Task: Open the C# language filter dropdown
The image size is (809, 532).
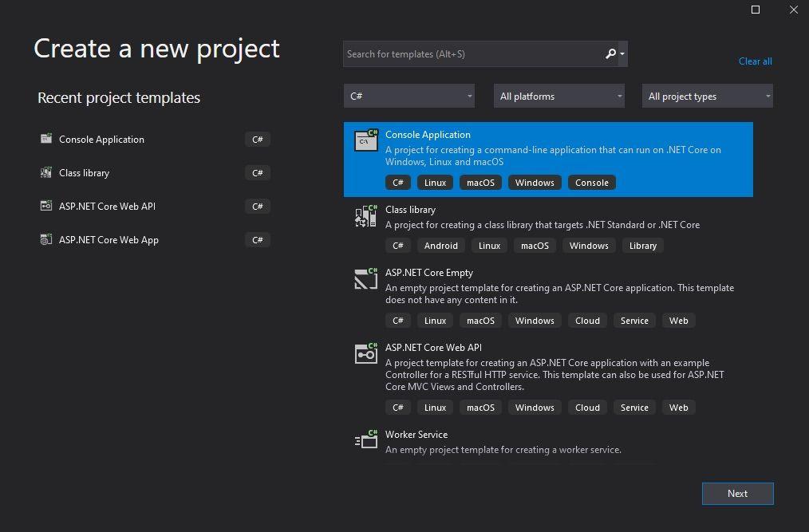Action: tap(408, 95)
